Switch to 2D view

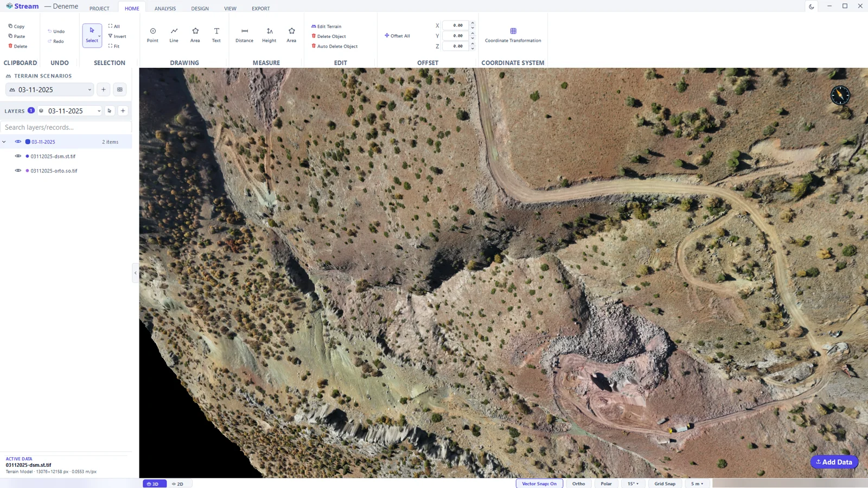tap(178, 484)
